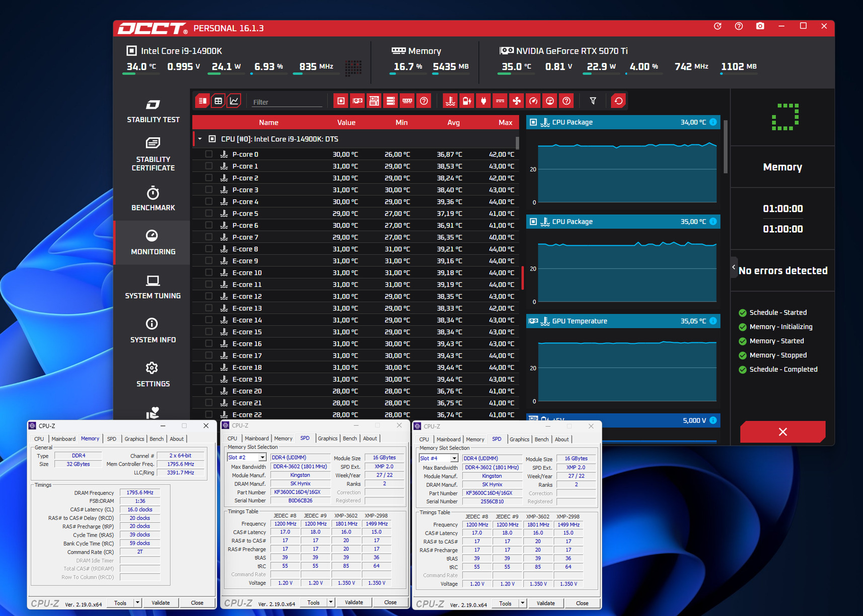
Task: Click Close button in CPU-Z Slot #2 window
Action: (390, 602)
